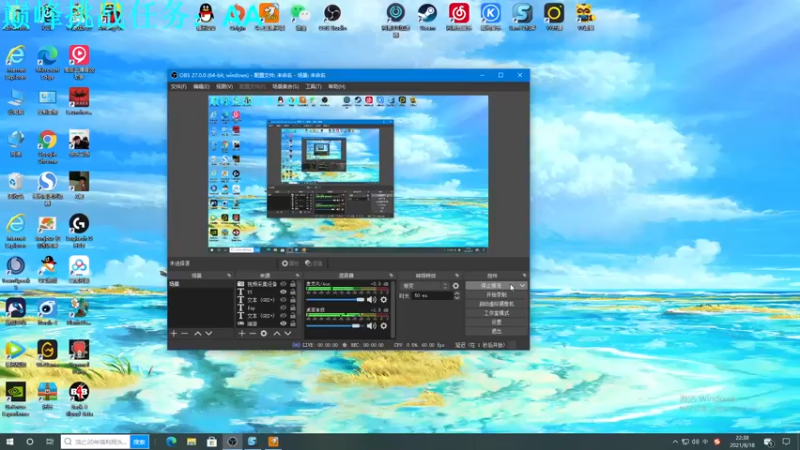Open WeChat desktop shortcut
Viewport: 800px width, 450px height.
tap(301, 16)
